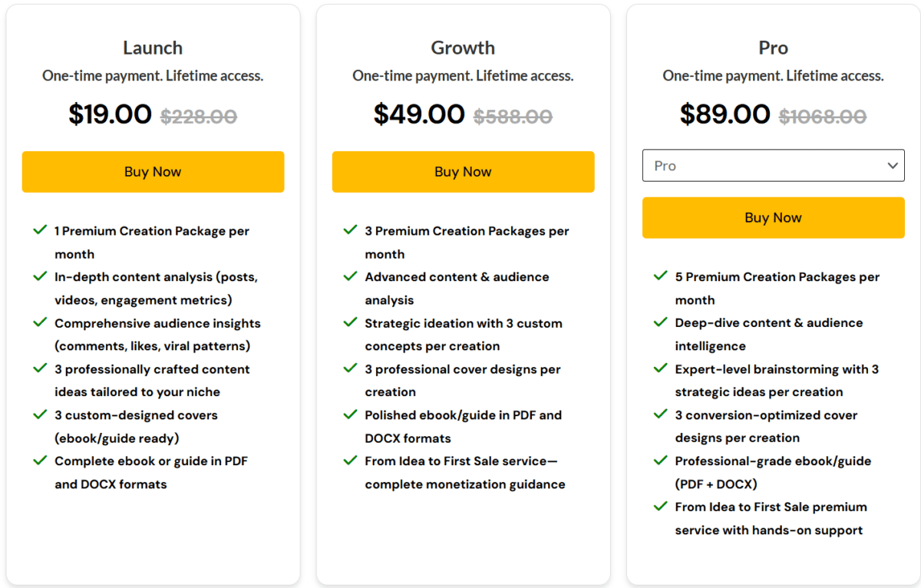Click checkmark next to '5 Premium Creation Packages'

661,276
